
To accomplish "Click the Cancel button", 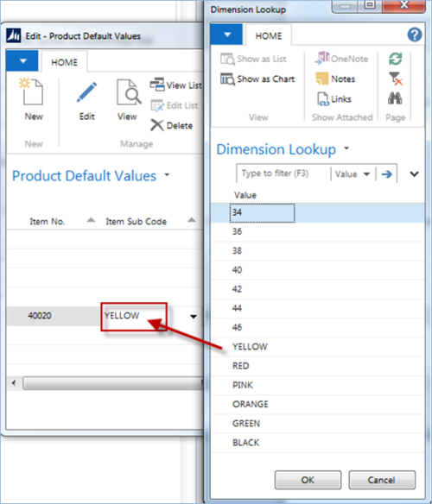I will click(382, 480).
